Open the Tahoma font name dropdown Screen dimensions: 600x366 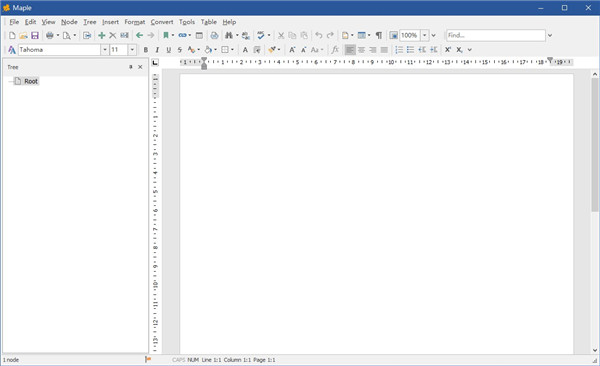104,50
